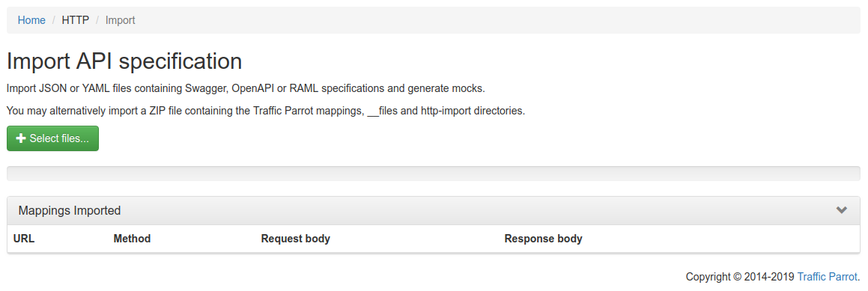Select the Method column header
The width and height of the screenshot is (868, 291).
(x=132, y=239)
